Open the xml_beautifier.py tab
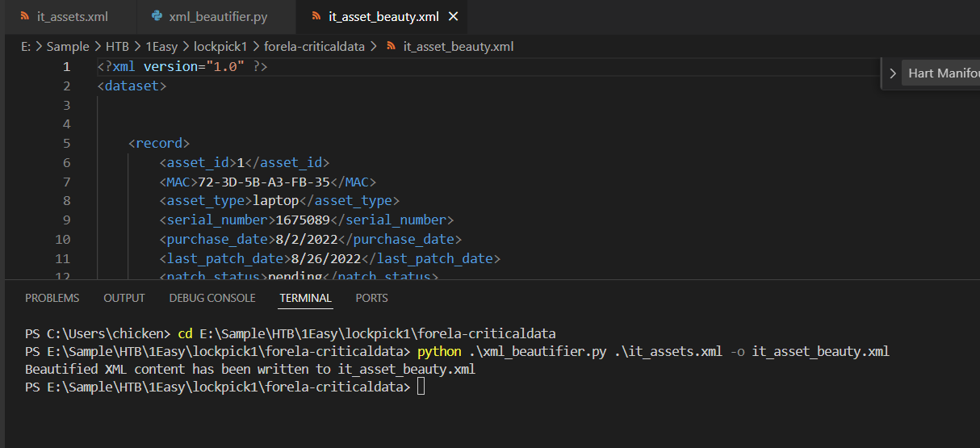This screenshot has width=980, height=448. (x=218, y=16)
